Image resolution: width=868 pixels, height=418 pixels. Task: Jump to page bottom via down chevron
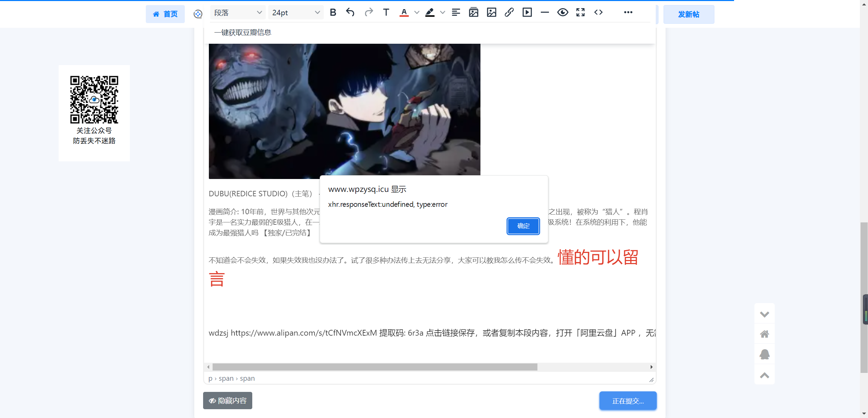click(764, 314)
